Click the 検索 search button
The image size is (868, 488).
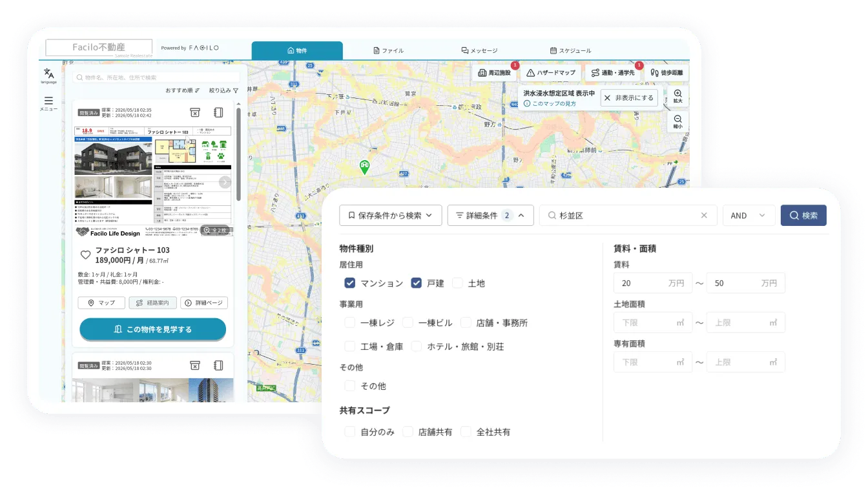point(803,216)
